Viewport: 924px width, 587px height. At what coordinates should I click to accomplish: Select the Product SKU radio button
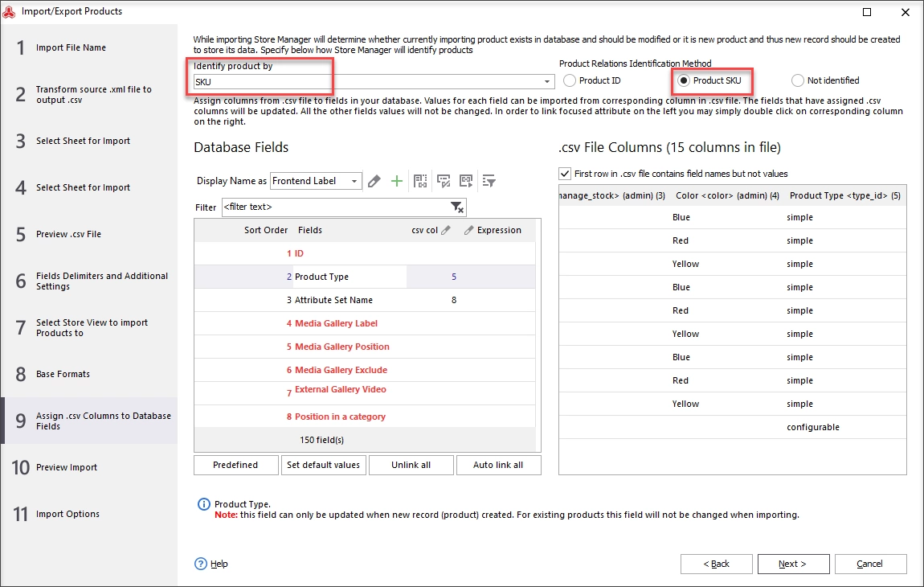tap(684, 80)
